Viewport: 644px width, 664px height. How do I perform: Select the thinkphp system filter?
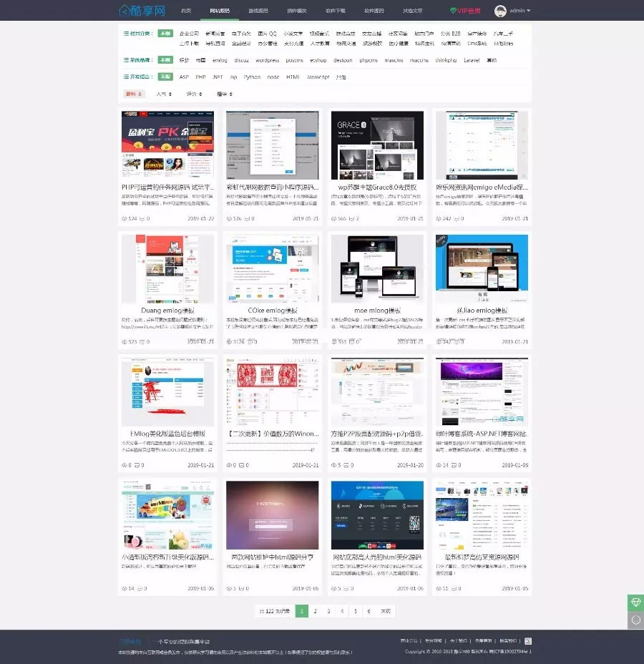pos(447,60)
